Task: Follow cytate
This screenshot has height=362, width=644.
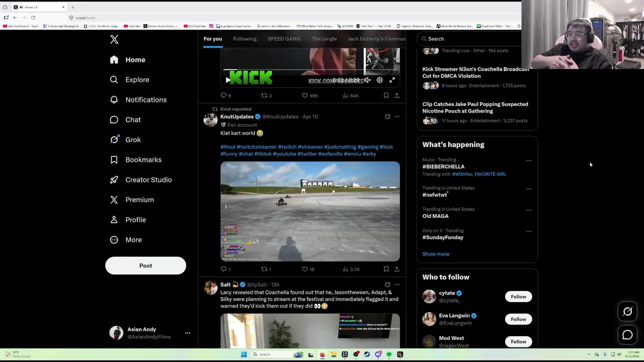Action: (518, 297)
